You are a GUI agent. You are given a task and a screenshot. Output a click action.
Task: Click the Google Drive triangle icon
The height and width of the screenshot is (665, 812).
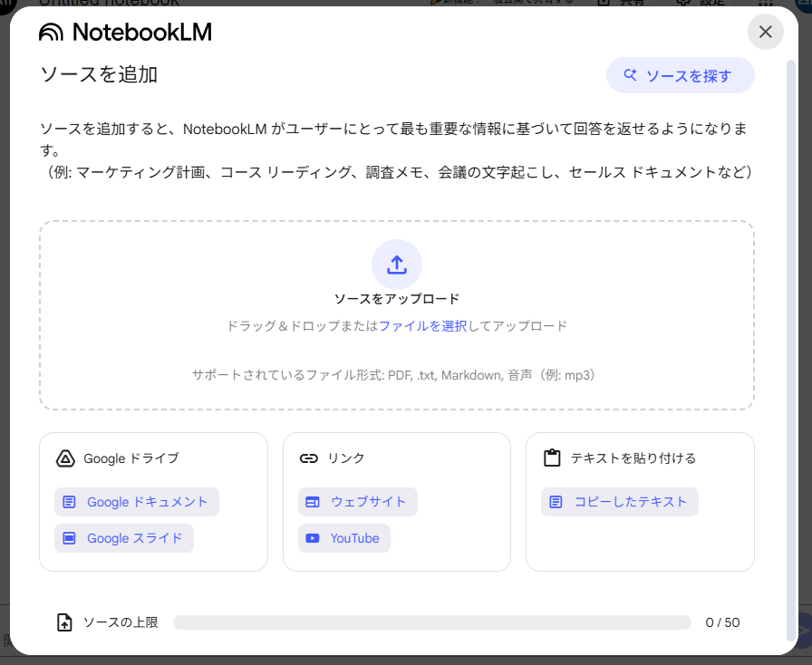(x=65, y=458)
